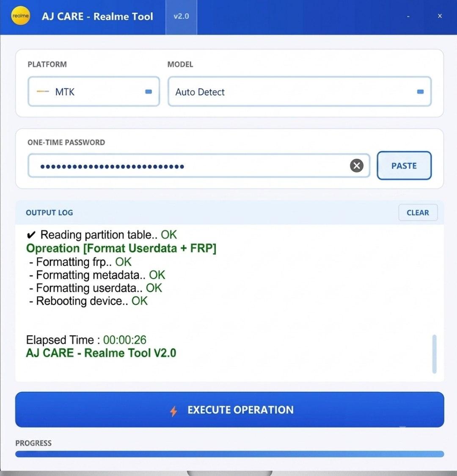Click the lightning bolt execute icon
Screen dimensions: 457x476
click(173, 411)
